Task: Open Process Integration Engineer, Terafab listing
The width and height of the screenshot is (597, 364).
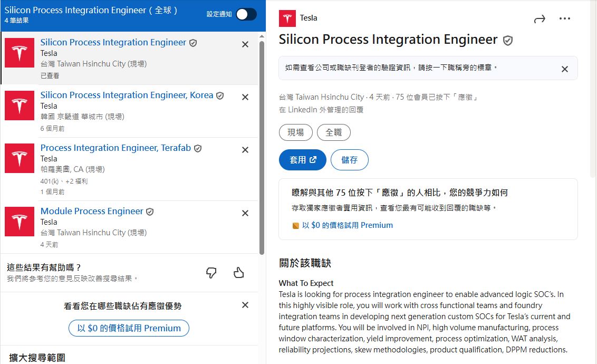Action: pos(115,148)
